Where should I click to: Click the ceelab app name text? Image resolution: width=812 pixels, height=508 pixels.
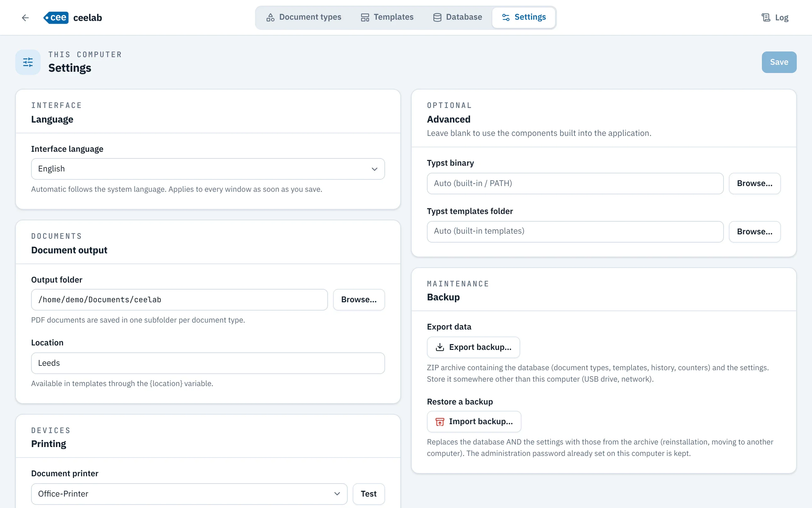tap(88, 17)
